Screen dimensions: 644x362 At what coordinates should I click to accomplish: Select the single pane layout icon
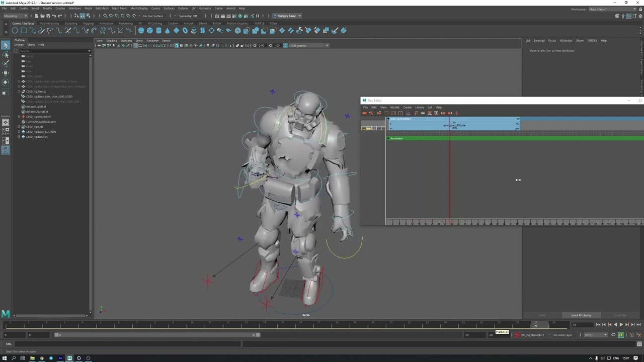point(6,122)
